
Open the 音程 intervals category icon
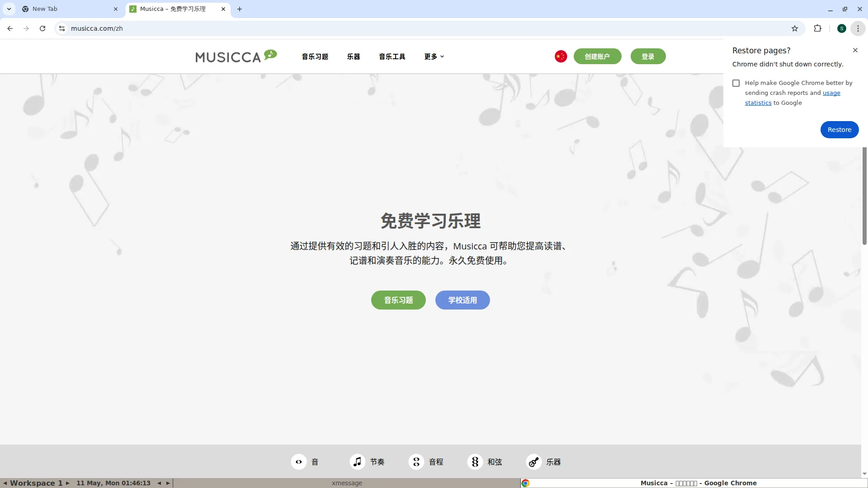(416, 462)
